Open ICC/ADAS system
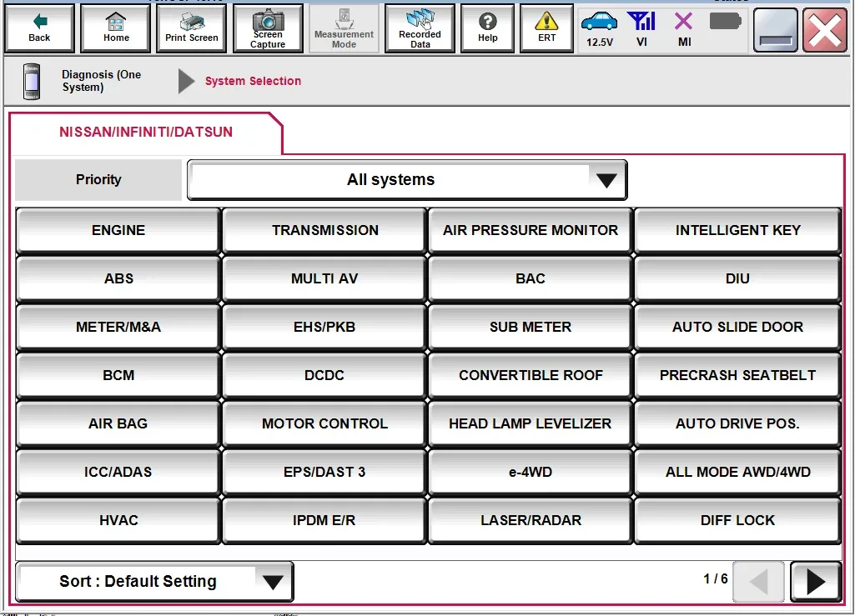The width and height of the screenshot is (855, 616). click(118, 472)
